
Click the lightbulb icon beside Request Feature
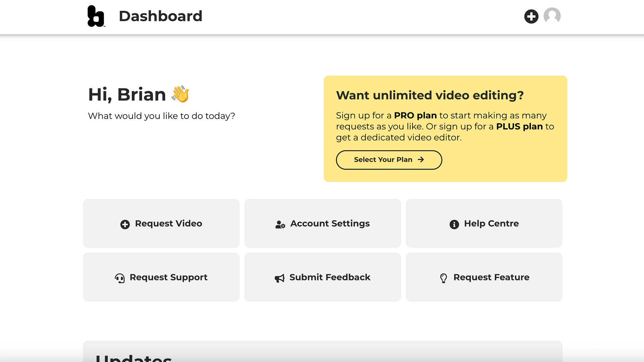pyautogui.click(x=443, y=278)
